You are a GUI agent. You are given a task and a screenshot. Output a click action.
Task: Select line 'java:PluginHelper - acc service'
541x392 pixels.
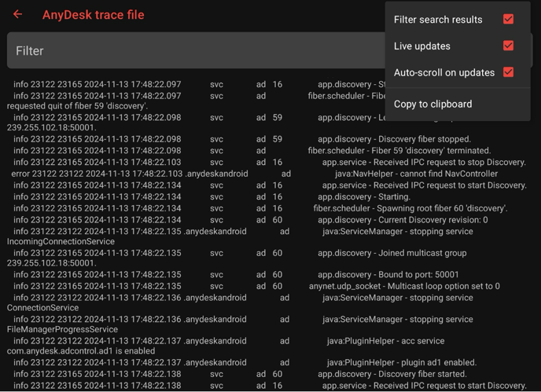(x=229, y=341)
